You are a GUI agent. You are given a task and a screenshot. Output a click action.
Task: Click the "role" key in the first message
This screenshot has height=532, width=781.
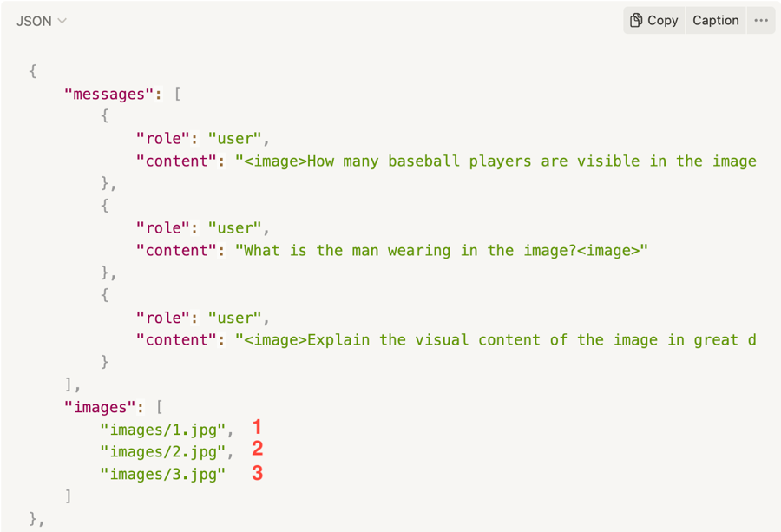coord(162,139)
